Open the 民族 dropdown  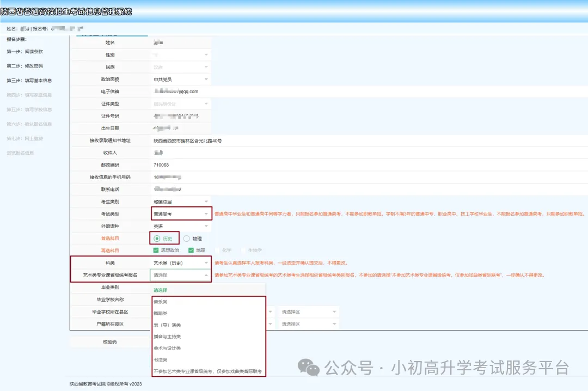(181, 67)
